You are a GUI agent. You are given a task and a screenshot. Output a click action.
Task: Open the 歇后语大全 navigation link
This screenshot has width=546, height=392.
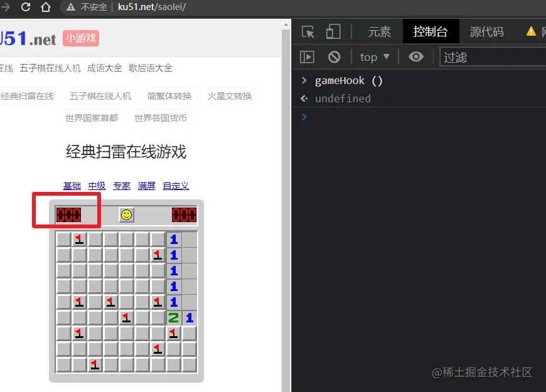(151, 68)
